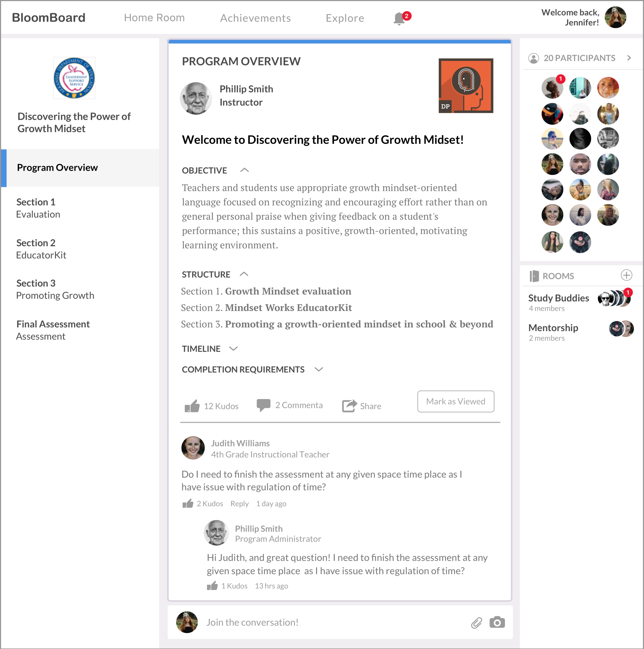This screenshot has height=649, width=644.
Task: Click the Leadership Support Service logo
Action: coord(74,78)
